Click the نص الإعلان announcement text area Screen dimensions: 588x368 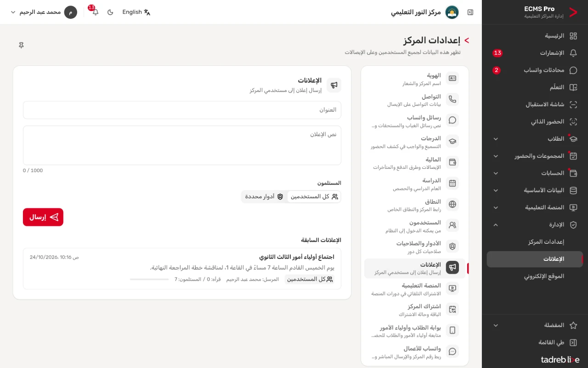coord(182,145)
